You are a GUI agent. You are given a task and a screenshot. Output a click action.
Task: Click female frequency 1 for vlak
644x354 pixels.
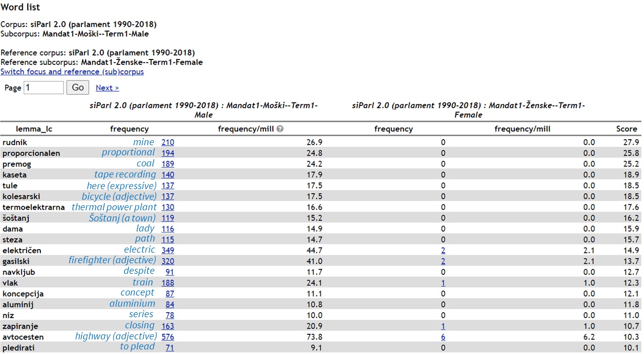pyautogui.click(x=443, y=283)
